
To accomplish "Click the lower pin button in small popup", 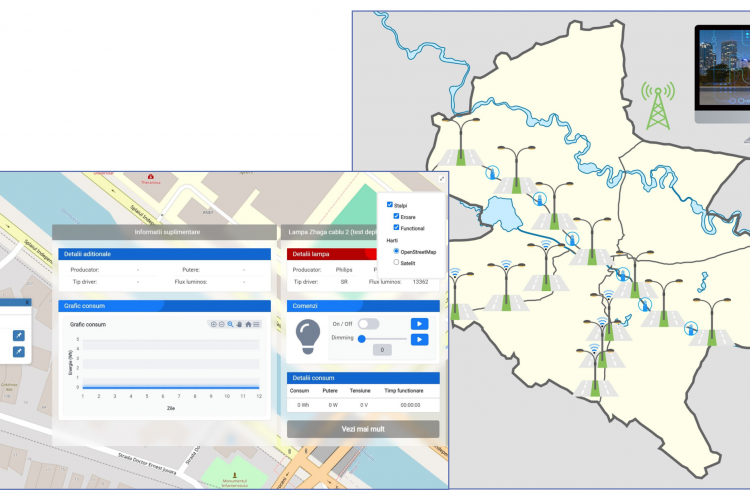I will tap(19, 352).
